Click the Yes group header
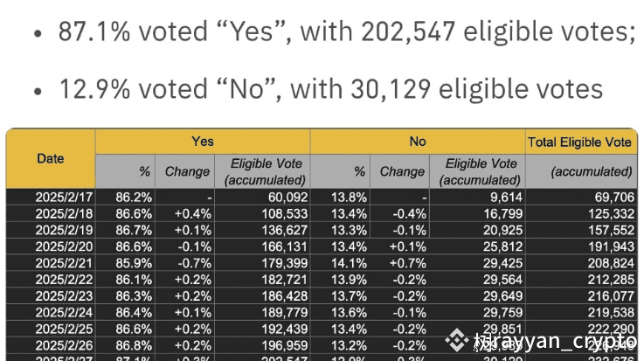Image resolution: width=644 pixels, height=361 pixels. click(x=203, y=142)
